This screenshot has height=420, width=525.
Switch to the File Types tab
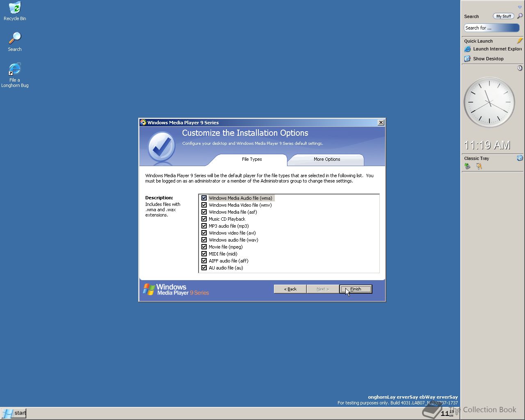pyautogui.click(x=252, y=159)
